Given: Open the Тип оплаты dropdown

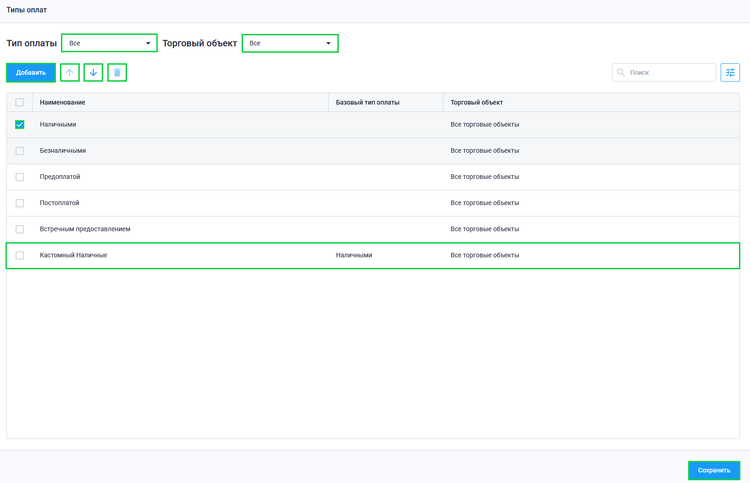Looking at the screenshot, I should click(x=109, y=43).
